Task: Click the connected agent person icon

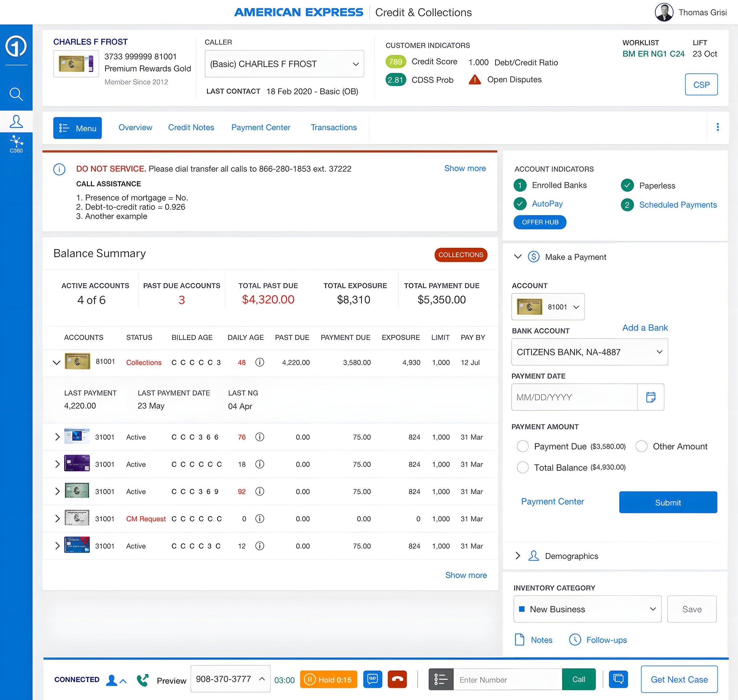Action: [x=112, y=680]
